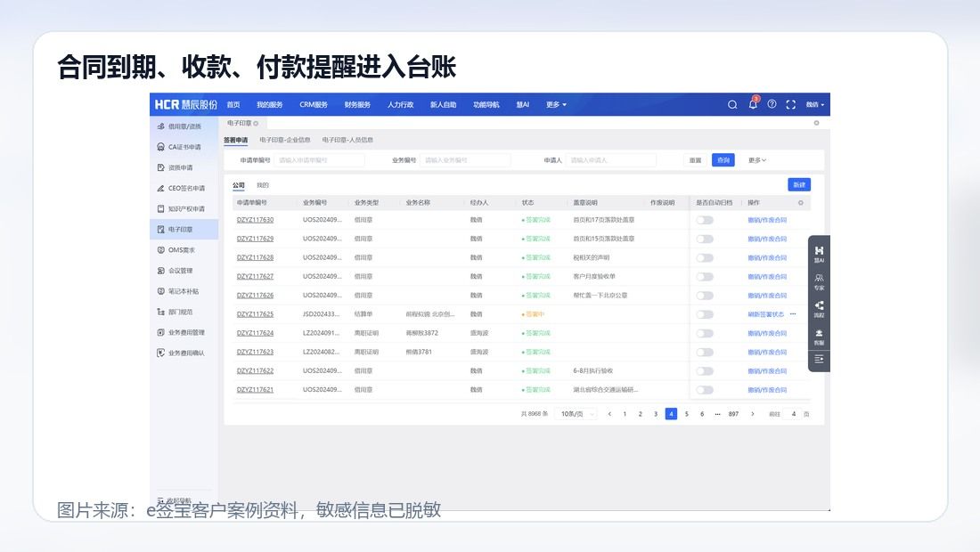
Task: Switch to 电子印章-企业信息 tab
Action: tap(285, 140)
